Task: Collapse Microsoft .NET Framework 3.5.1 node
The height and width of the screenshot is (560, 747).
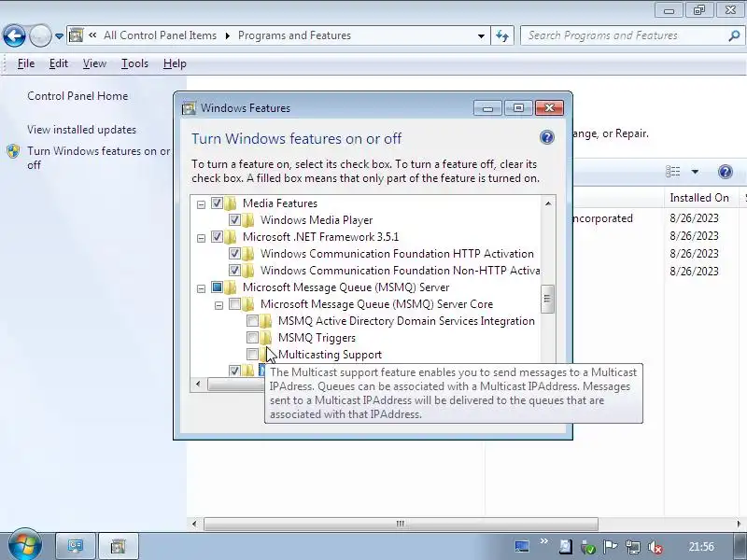Action: coord(201,238)
